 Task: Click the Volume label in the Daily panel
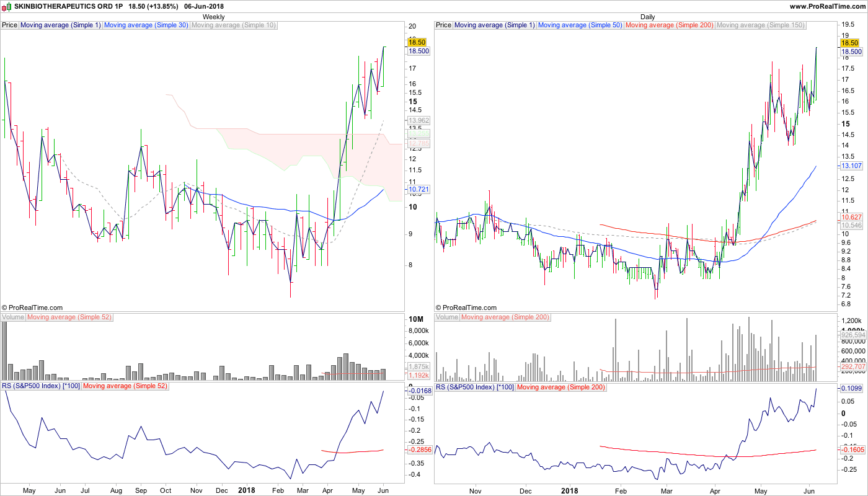(447, 317)
